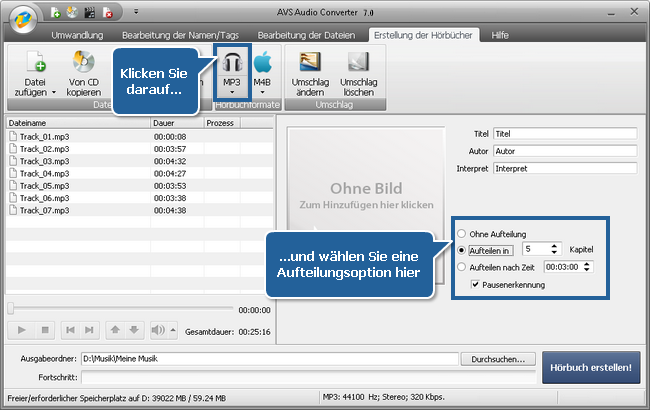Select the Ohne Aufteilung radio option

click(x=462, y=233)
